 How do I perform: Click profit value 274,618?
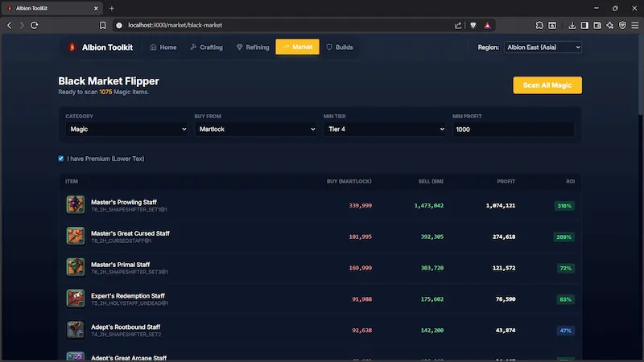point(504,237)
